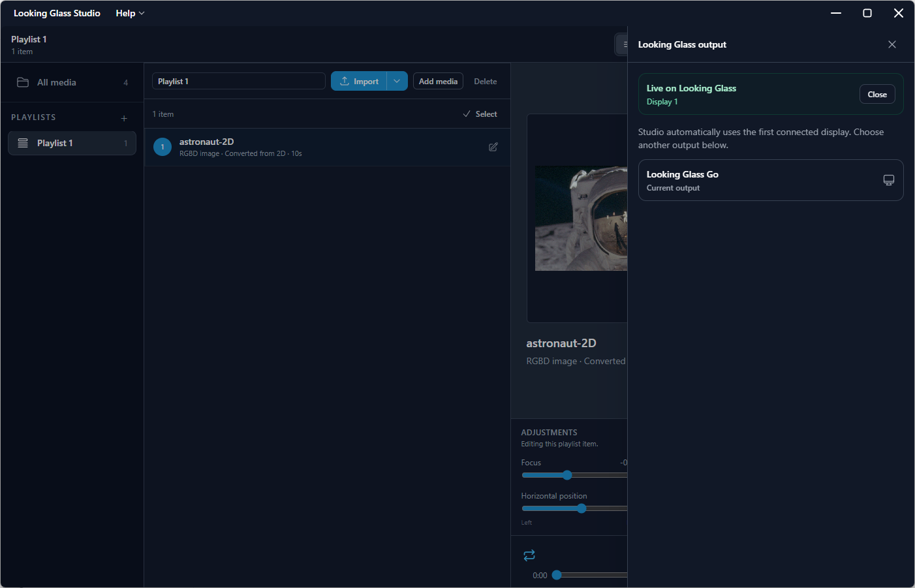Click the partially hidden toolbar button beside the output panel
The width and height of the screenshot is (915, 588).
(621, 44)
